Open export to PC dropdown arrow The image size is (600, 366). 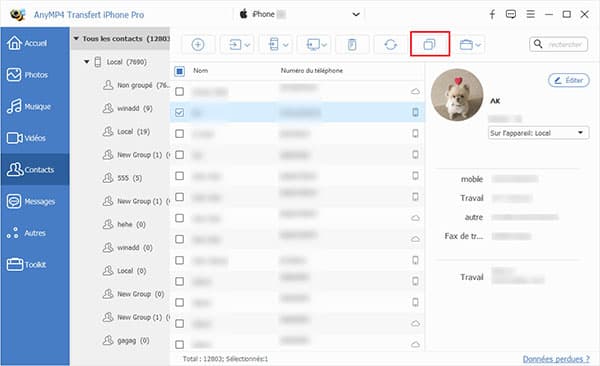click(x=324, y=45)
